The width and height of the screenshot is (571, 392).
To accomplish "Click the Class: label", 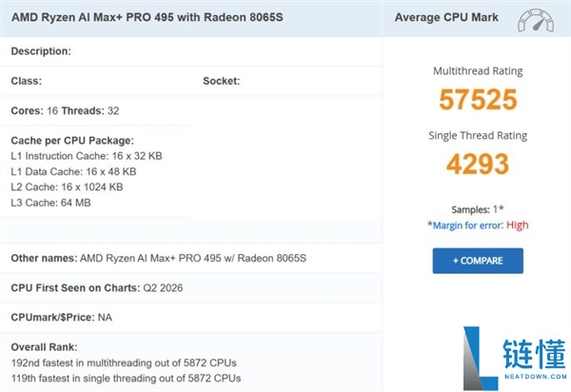I will (27, 81).
